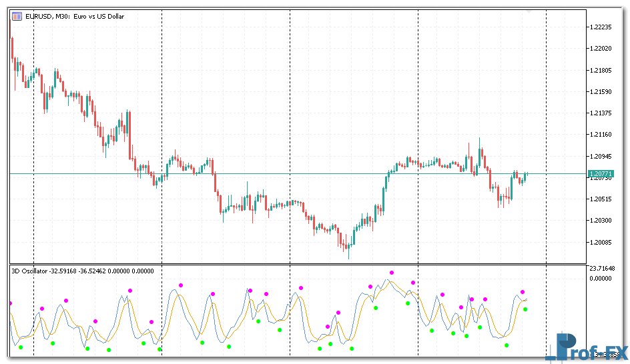The image size is (630, 364).
Task: Select the highest magenta dot in the oscillator
Action: (x=392, y=273)
